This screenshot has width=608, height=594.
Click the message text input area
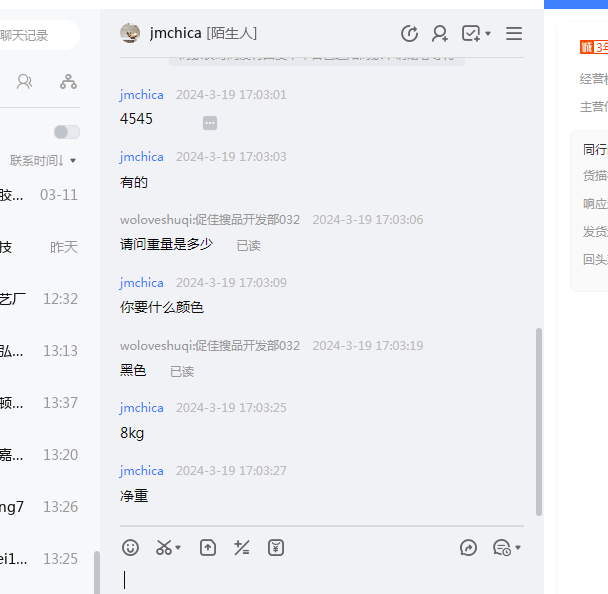tap(322, 580)
